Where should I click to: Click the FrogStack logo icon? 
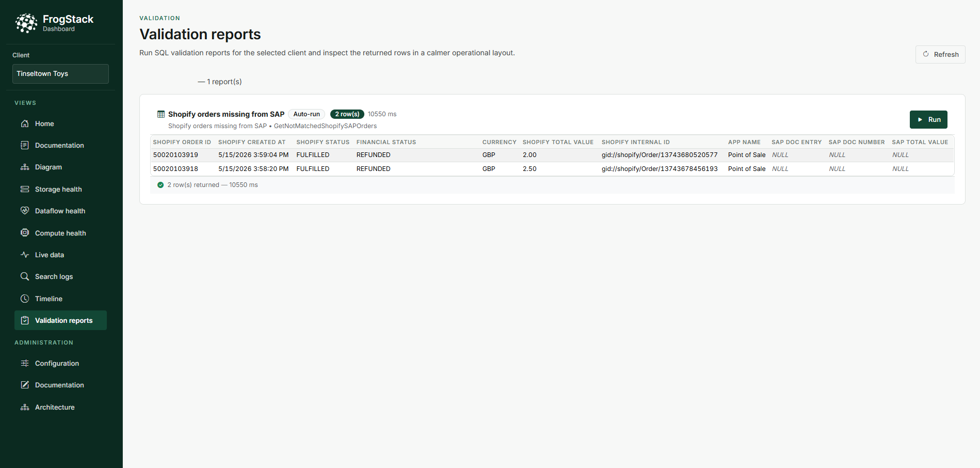pyautogui.click(x=26, y=23)
